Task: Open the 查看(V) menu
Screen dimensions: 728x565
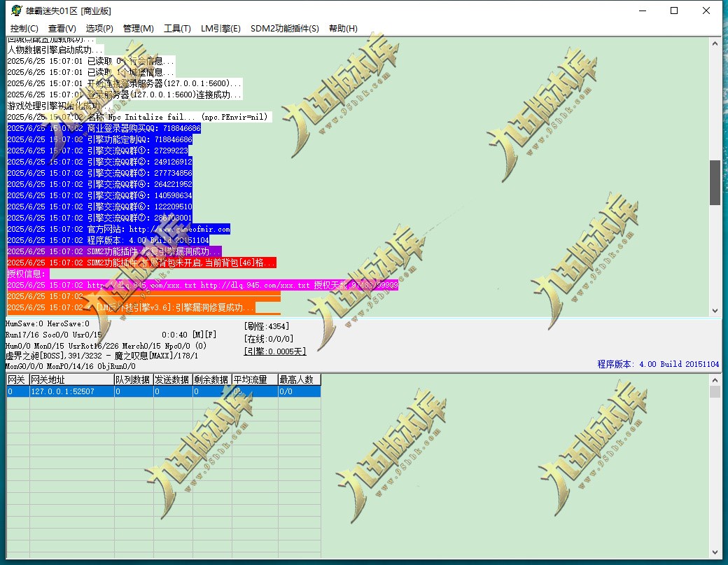Action: tap(62, 28)
